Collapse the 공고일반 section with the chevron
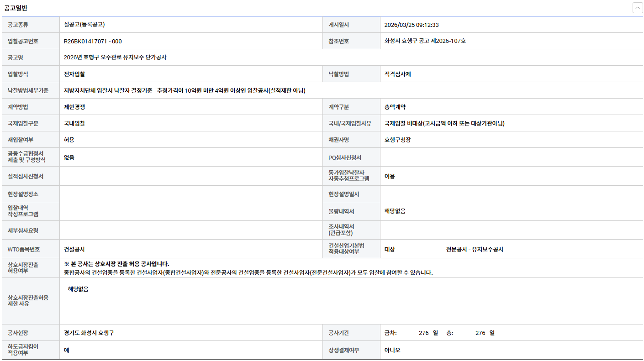This screenshot has height=361, width=644. [638, 8]
